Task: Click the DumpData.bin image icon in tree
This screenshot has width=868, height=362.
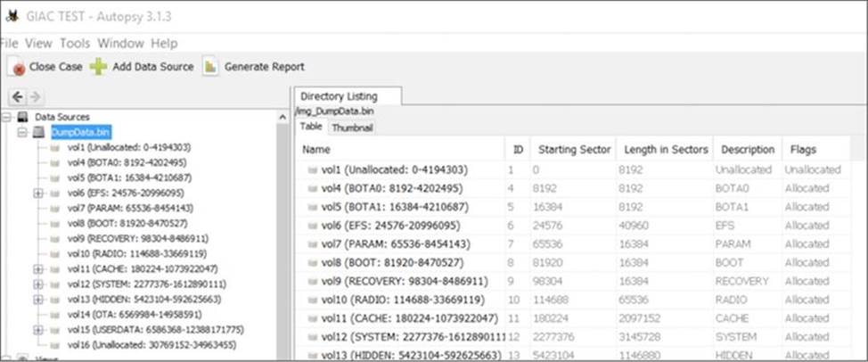Action: (x=37, y=132)
